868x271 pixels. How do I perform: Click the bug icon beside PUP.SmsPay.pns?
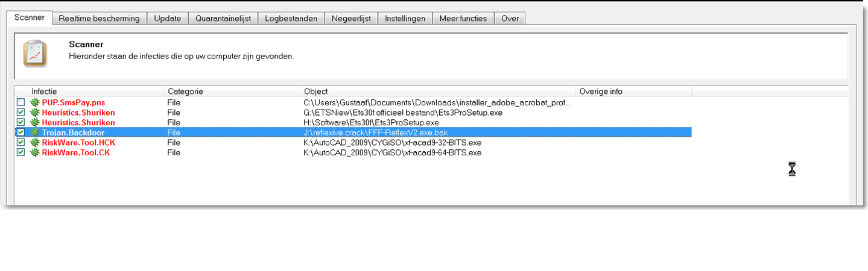click(x=34, y=103)
